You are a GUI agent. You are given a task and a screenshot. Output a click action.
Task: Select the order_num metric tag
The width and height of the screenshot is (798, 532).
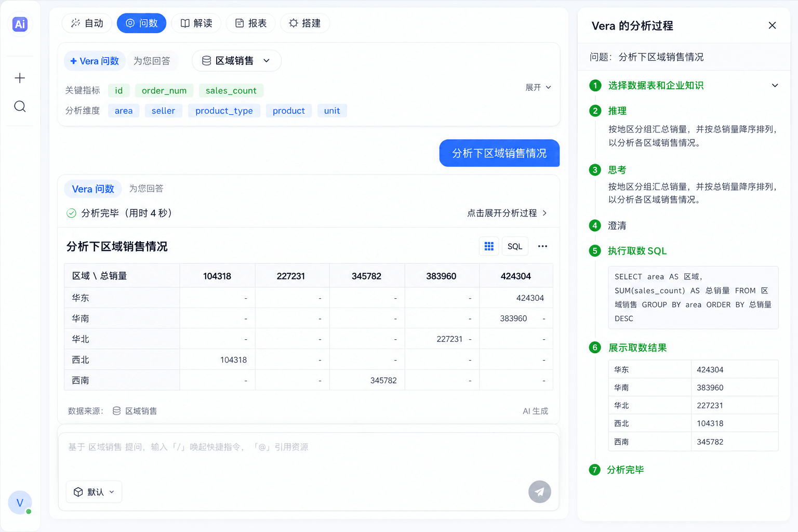click(x=164, y=90)
